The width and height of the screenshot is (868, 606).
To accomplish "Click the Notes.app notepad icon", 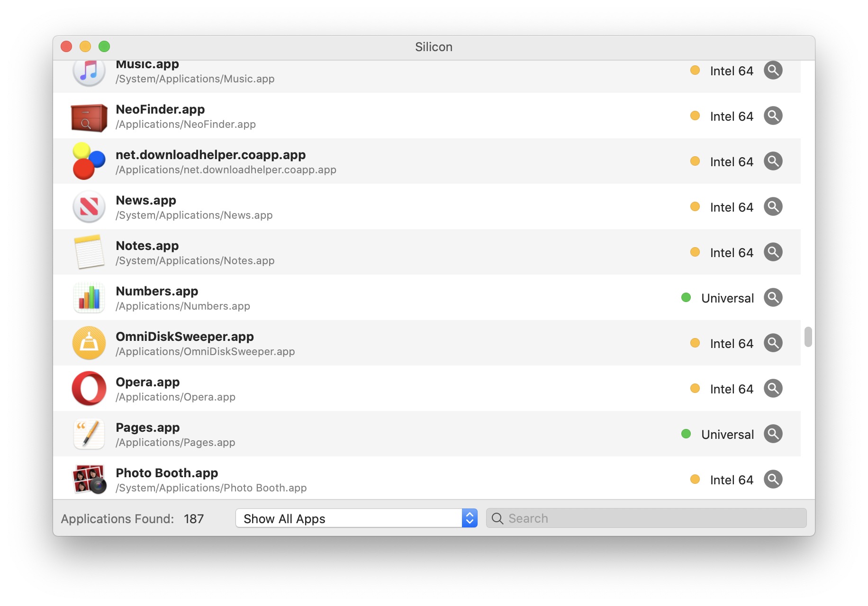I will (89, 252).
